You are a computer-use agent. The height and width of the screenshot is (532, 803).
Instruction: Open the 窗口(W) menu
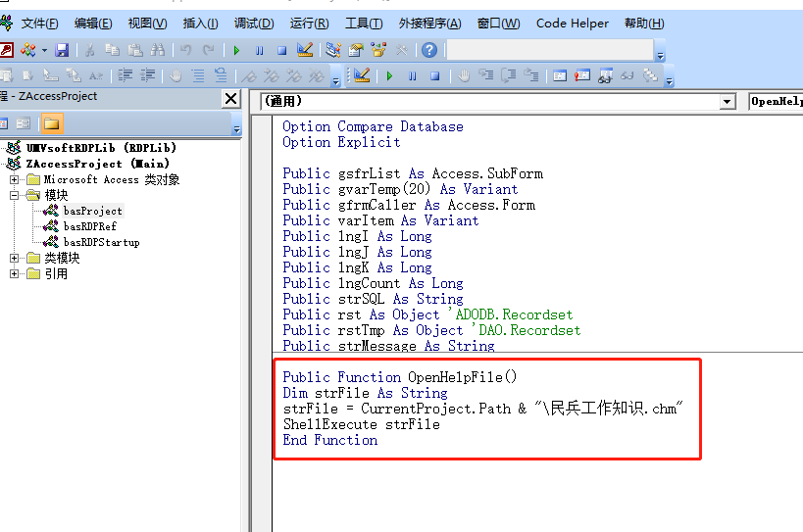click(498, 24)
